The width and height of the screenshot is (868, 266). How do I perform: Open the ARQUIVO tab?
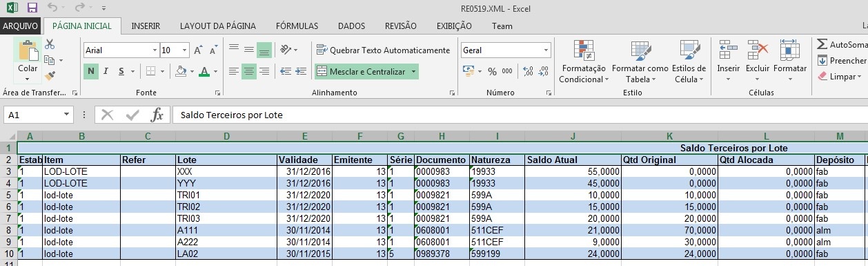[x=21, y=26]
